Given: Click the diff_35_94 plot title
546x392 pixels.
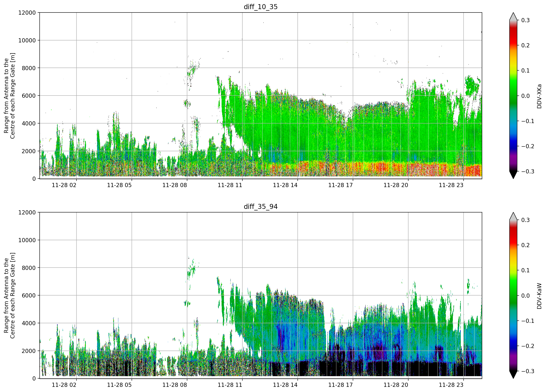Looking at the screenshot, I should [x=261, y=207].
